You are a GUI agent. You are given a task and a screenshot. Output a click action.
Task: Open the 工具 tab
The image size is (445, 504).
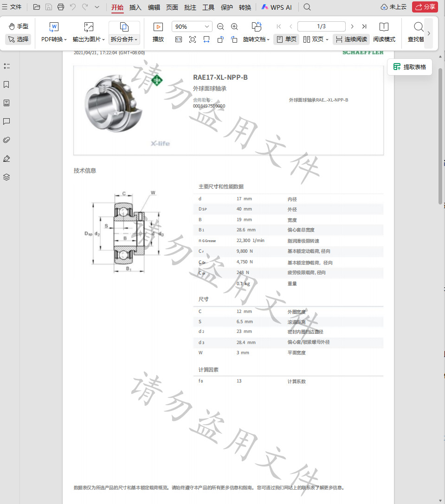click(x=208, y=7)
